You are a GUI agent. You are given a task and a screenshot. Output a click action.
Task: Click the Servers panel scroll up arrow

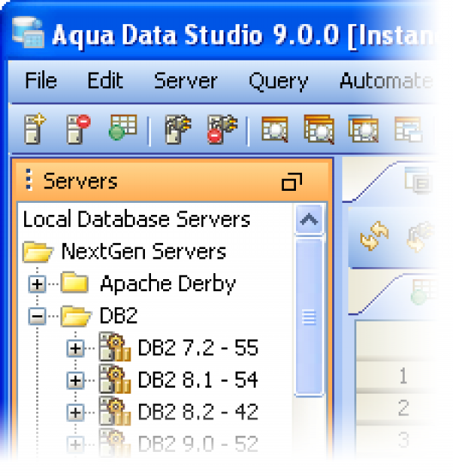pos(309,220)
